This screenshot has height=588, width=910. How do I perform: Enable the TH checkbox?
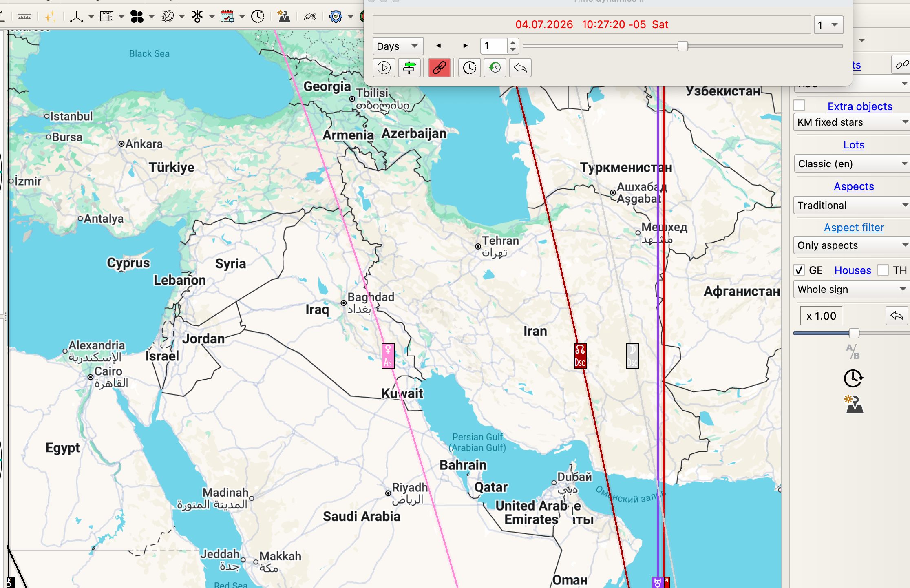point(883,270)
